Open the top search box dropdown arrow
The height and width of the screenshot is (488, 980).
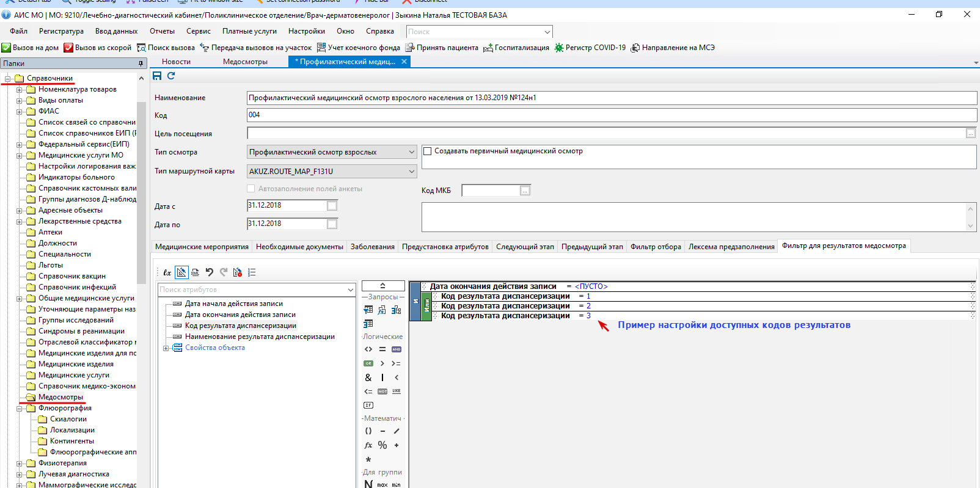(547, 32)
